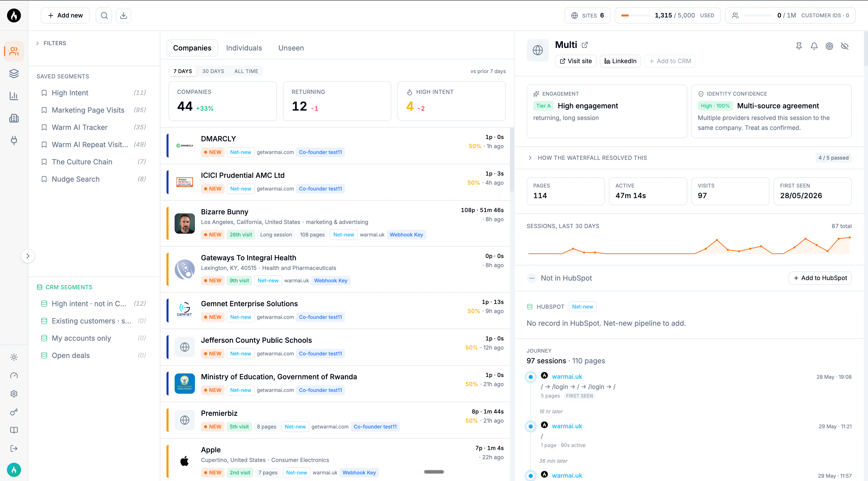The image size is (868, 481).
Task: Click the Bizarre Bunny profile photo
Action: [185, 224]
